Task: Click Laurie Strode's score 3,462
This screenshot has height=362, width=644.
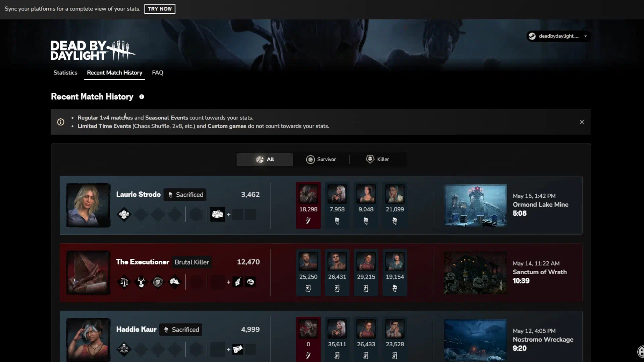Action: tap(250, 194)
